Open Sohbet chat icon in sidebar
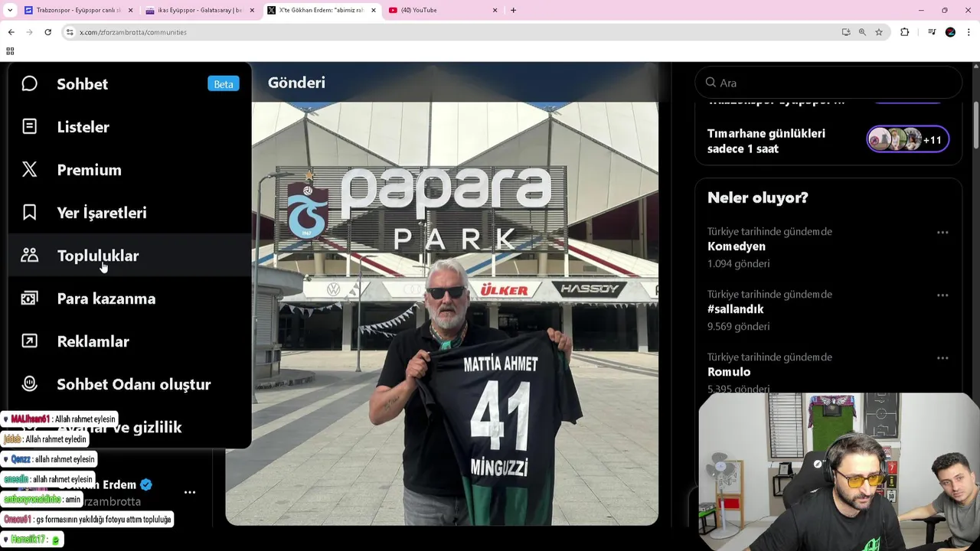Screen dimensions: 980x551 click(x=29, y=83)
